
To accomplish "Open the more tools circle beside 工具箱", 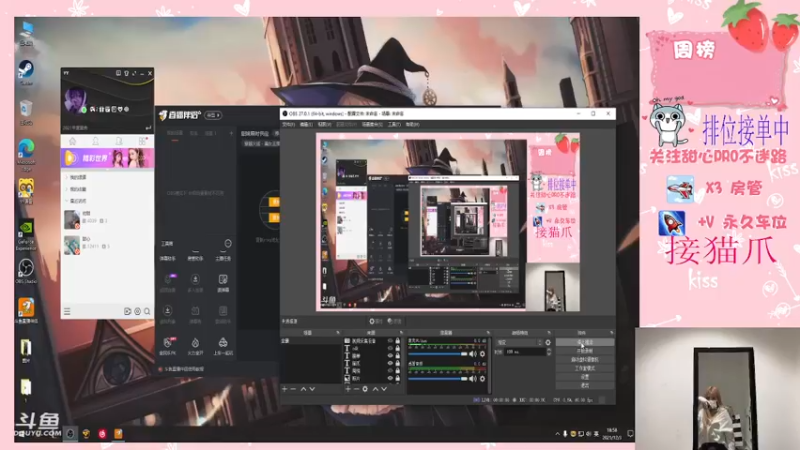I will click(x=228, y=243).
